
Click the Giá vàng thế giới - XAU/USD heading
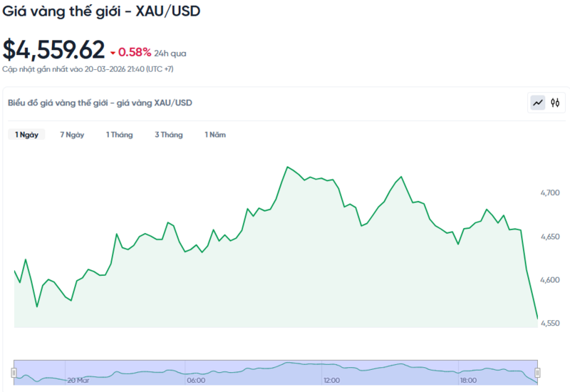pos(102,13)
